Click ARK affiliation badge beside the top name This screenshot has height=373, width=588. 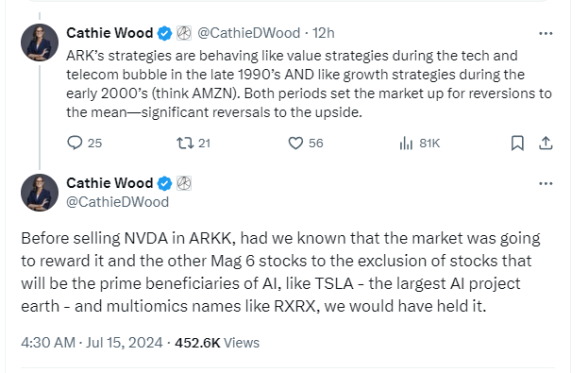coord(184,33)
